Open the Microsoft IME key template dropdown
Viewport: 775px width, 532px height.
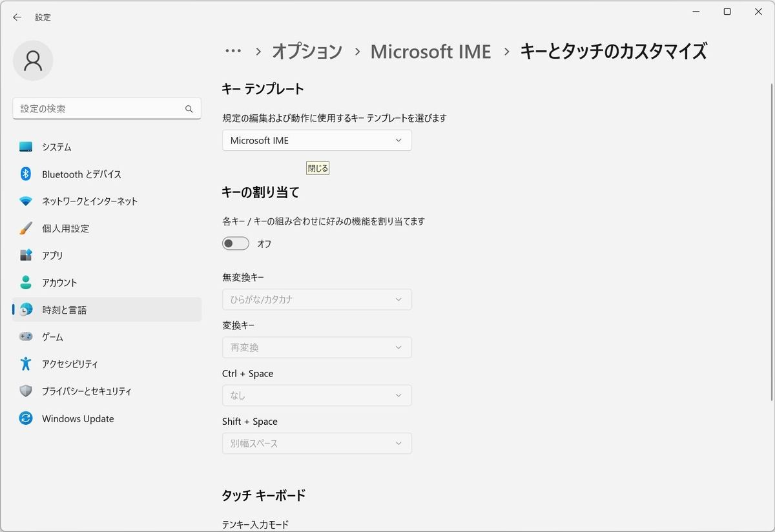(317, 140)
